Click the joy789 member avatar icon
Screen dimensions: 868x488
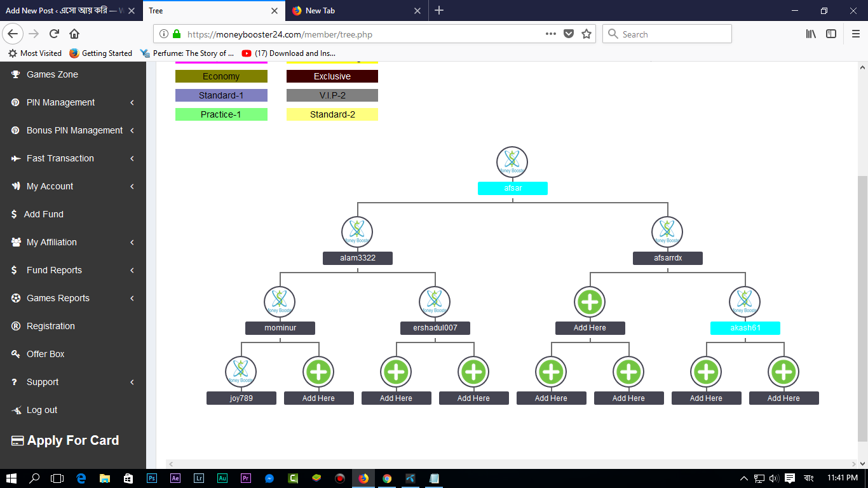[x=241, y=372]
